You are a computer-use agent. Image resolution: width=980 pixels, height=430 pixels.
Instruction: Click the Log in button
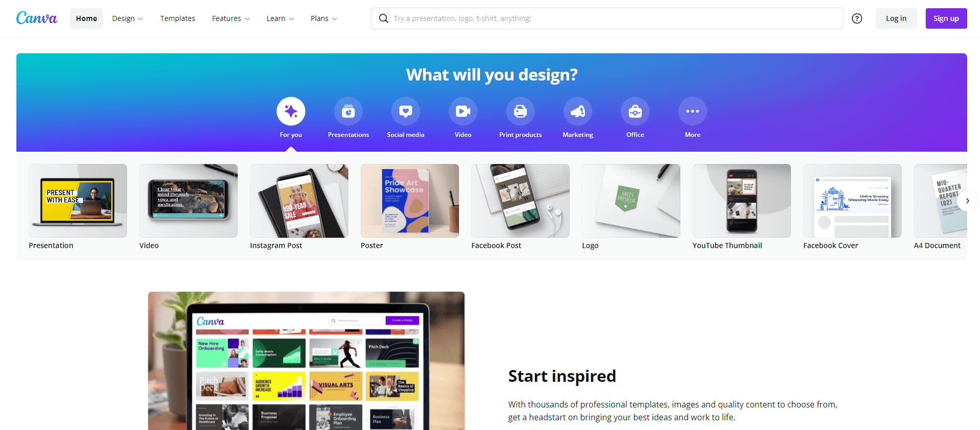point(896,18)
